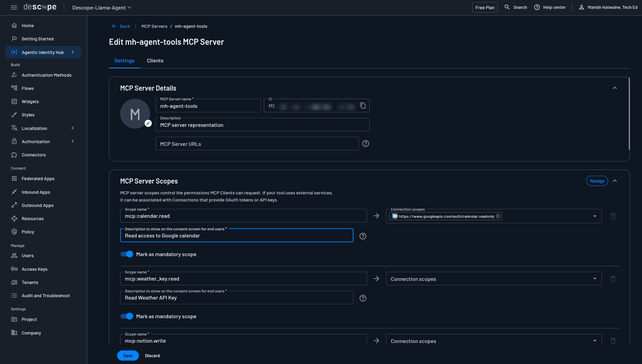Expand the Authorization submenu
642x364 pixels.
click(x=73, y=141)
